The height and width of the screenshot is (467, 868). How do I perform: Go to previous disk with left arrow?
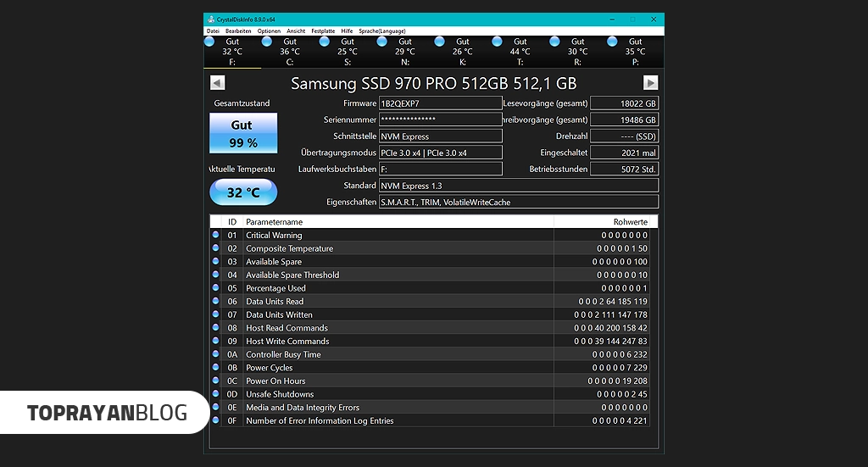coord(218,83)
